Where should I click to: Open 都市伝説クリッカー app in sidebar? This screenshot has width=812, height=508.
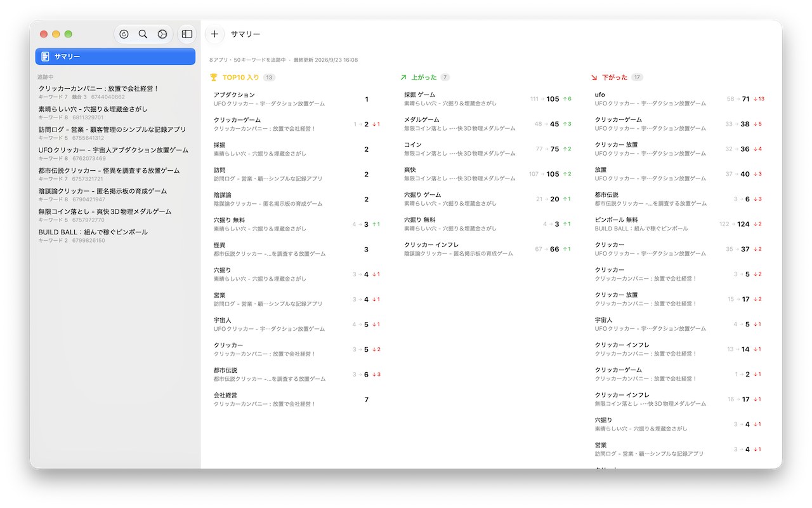pos(115,175)
